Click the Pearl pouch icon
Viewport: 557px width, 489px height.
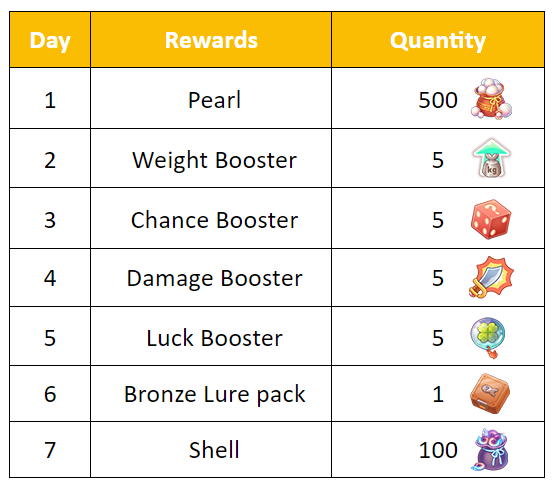point(491,98)
